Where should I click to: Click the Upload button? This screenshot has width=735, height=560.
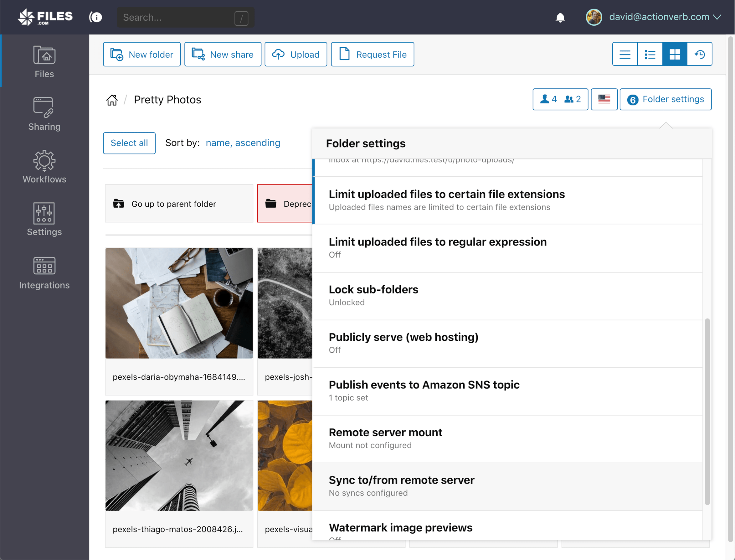[x=296, y=54]
